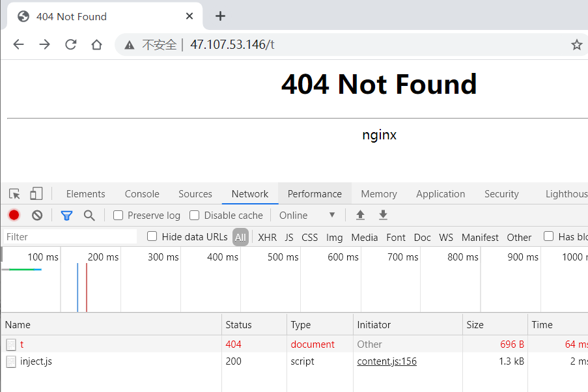Import HAR file upload arrow icon

click(x=360, y=215)
